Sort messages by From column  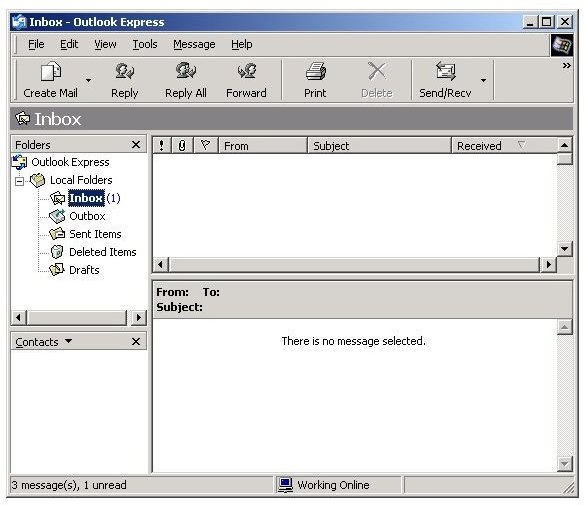coord(263,145)
